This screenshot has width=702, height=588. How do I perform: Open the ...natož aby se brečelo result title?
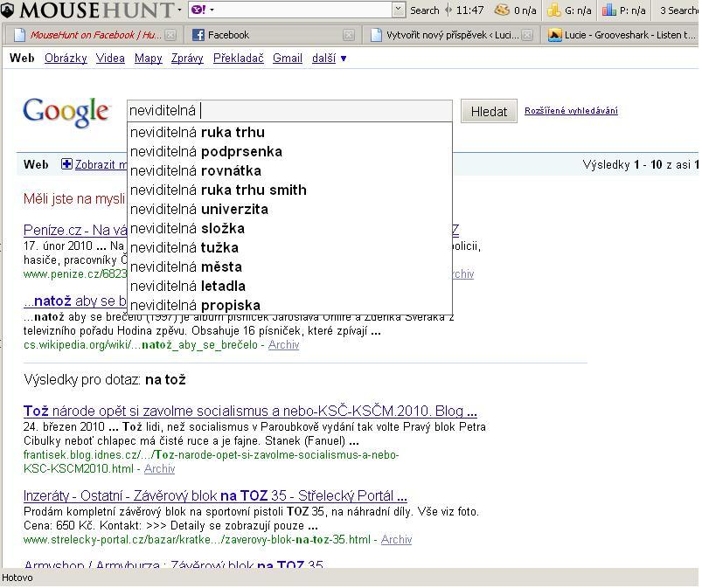click(x=75, y=301)
